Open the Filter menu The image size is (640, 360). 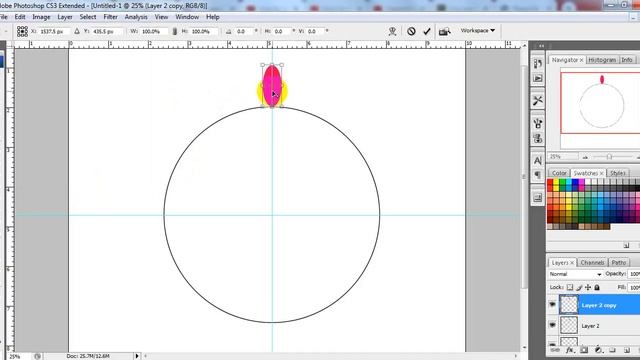[110, 17]
